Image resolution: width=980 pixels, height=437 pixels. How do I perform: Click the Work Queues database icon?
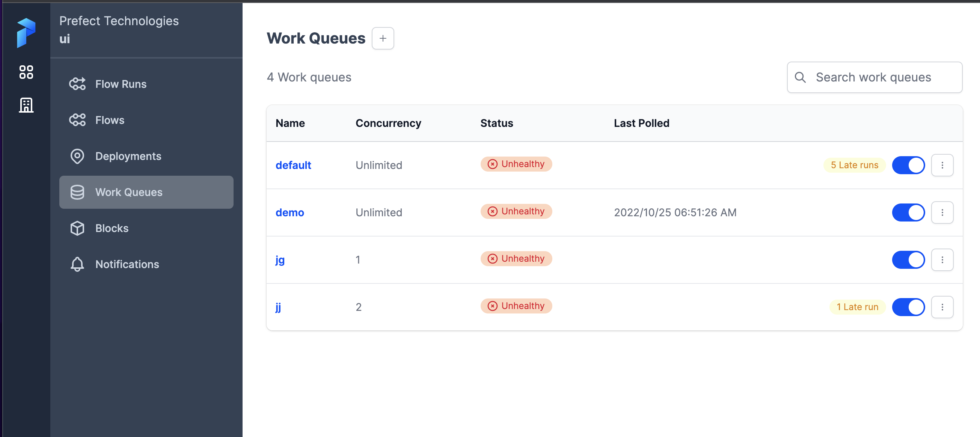(78, 192)
